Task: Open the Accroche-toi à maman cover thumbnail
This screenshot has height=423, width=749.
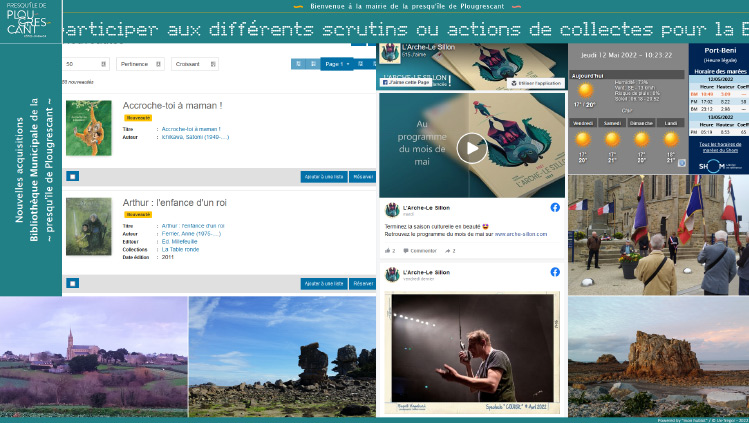Action: click(89, 128)
